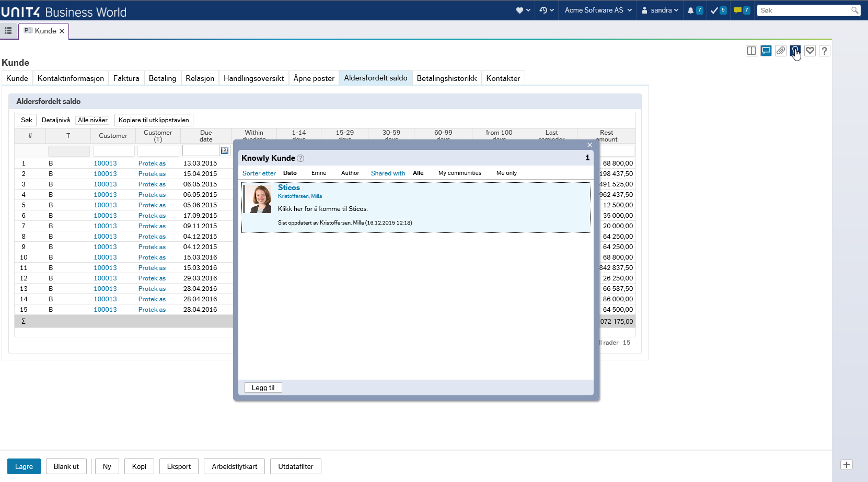This screenshot has height=482, width=868.
Task: Open the Alle nivåer detail level dropdown
Action: [x=92, y=120]
